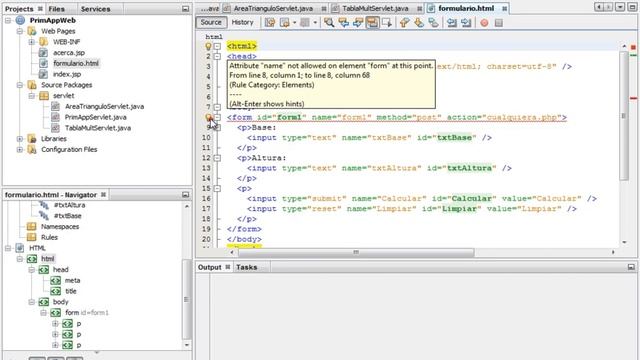Image resolution: width=640 pixels, height=360 pixels.
Task: Select the meta element in Navigator
Action: pyautogui.click(x=72, y=280)
